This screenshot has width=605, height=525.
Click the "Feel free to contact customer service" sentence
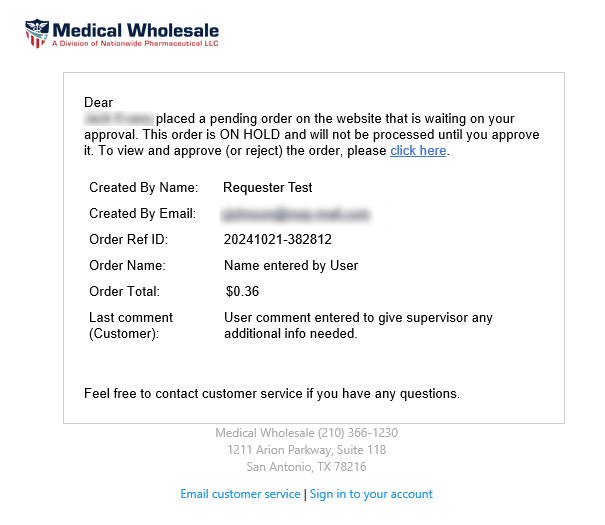tap(272, 394)
